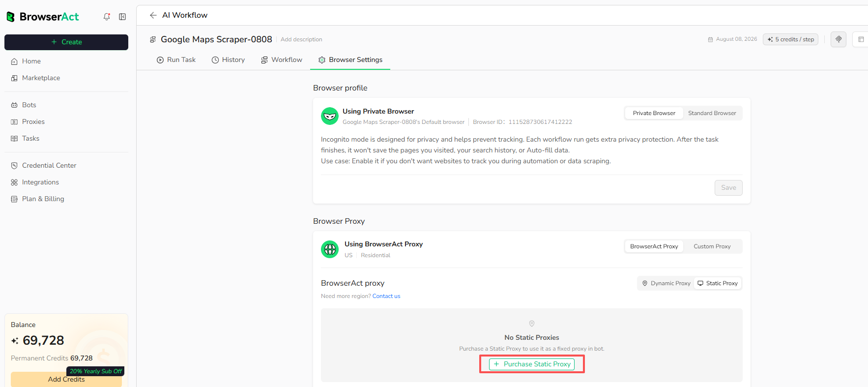Click the Create button

coord(66,42)
